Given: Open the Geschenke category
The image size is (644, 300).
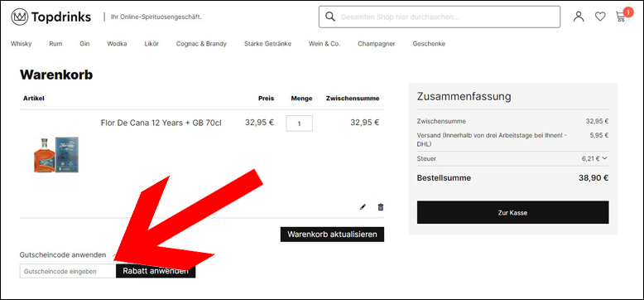Looking at the screenshot, I should (429, 44).
